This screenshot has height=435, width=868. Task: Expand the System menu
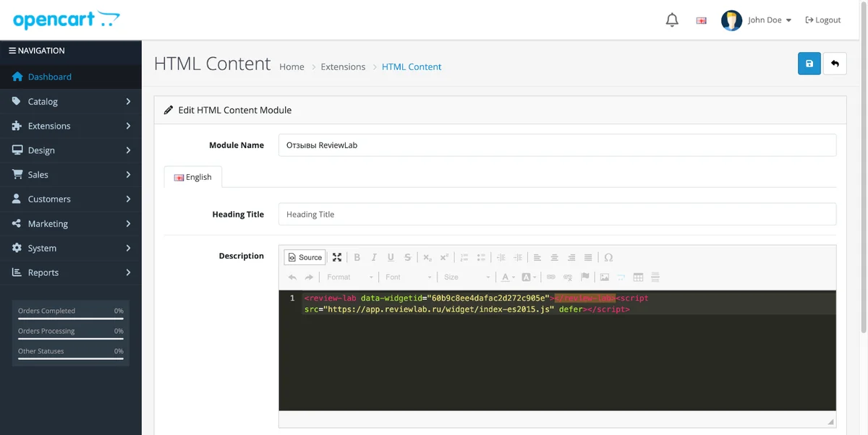pos(71,248)
